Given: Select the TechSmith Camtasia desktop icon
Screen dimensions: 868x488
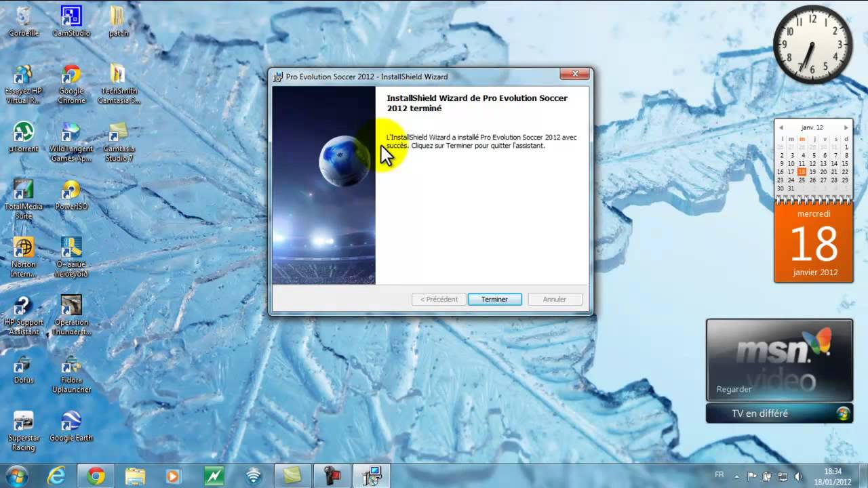Looking at the screenshot, I should (x=119, y=84).
